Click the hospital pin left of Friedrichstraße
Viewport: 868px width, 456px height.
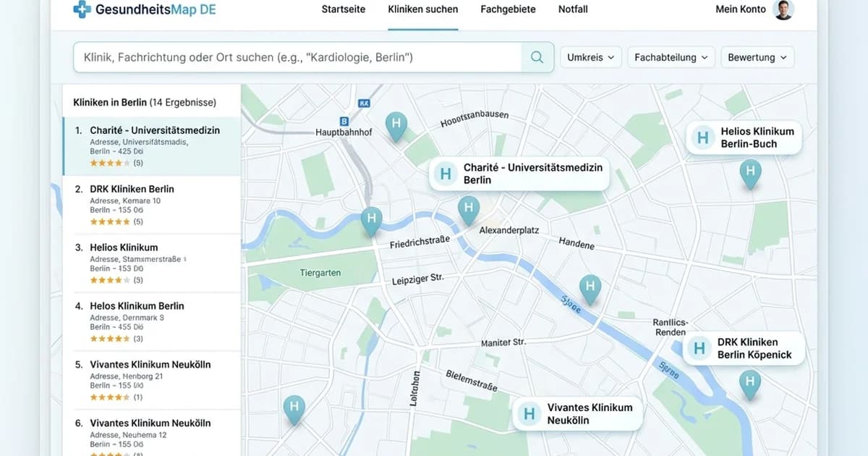pos(372,221)
